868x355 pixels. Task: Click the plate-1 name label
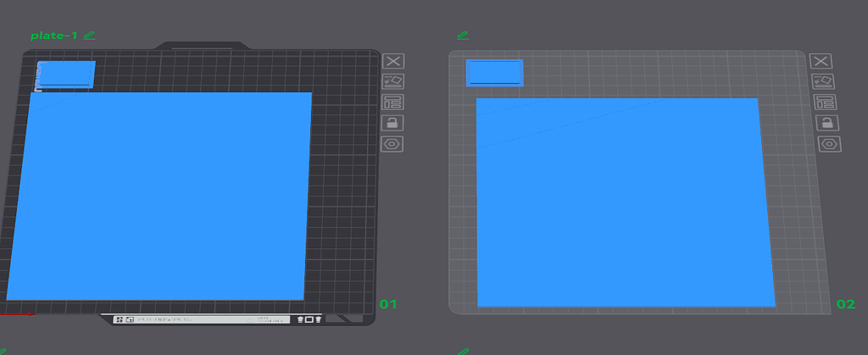tap(53, 36)
